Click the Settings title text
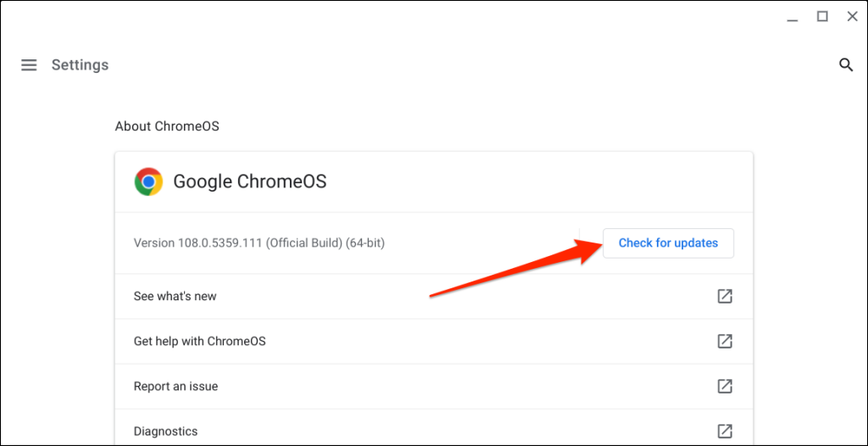 pos(80,65)
